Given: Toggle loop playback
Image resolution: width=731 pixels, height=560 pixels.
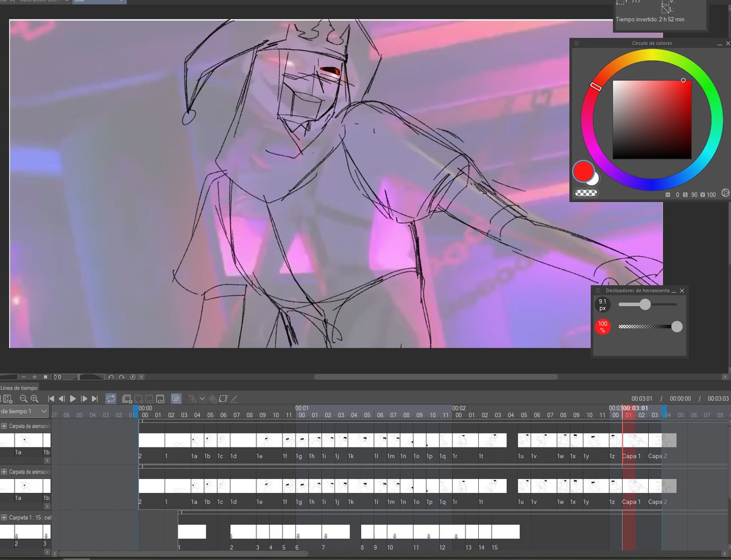Looking at the screenshot, I should click(111, 399).
